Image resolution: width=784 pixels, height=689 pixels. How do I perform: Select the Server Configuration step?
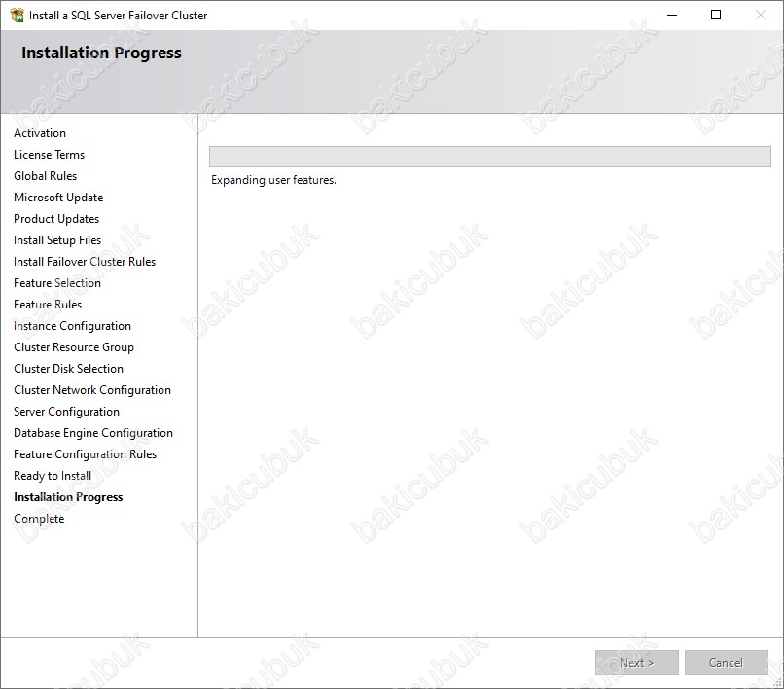(x=66, y=412)
